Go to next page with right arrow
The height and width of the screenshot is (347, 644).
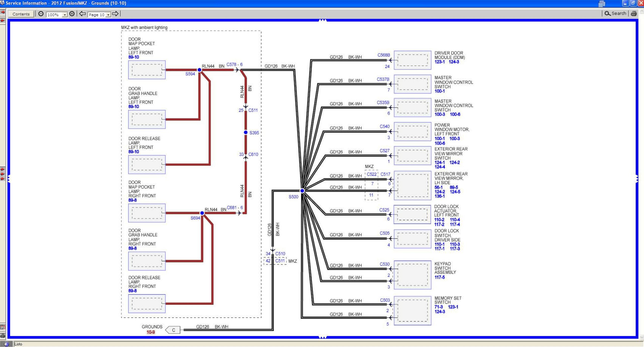coord(115,14)
